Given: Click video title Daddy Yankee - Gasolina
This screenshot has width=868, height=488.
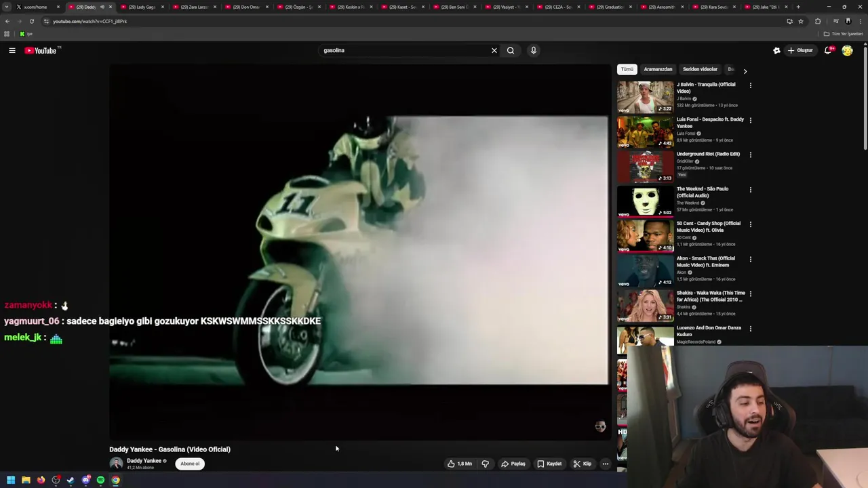Looking at the screenshot, I should coord(170,449).
